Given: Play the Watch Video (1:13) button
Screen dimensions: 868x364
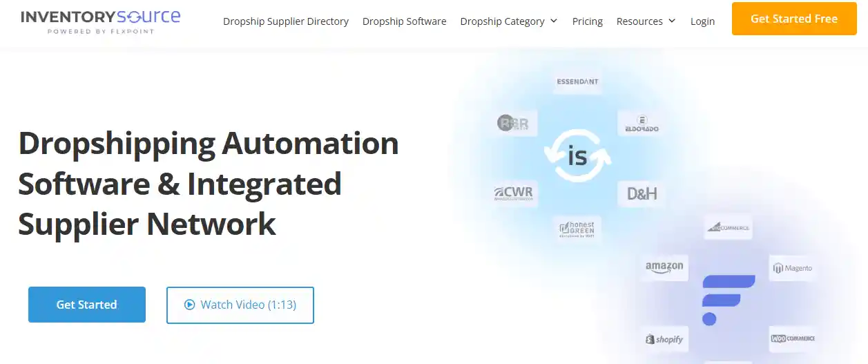Looking at the screenshot, I should pyautogui.click(x=240, y=305).
